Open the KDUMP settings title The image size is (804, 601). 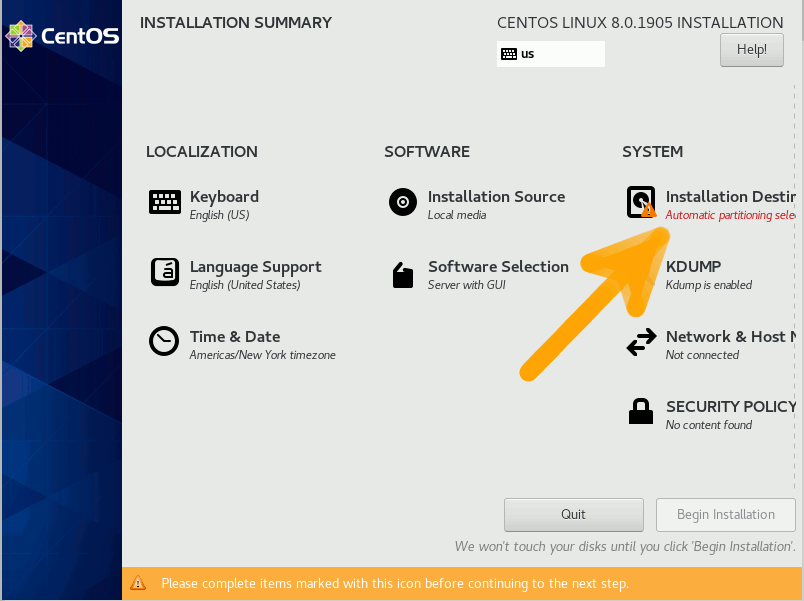(x=693, y=267)
